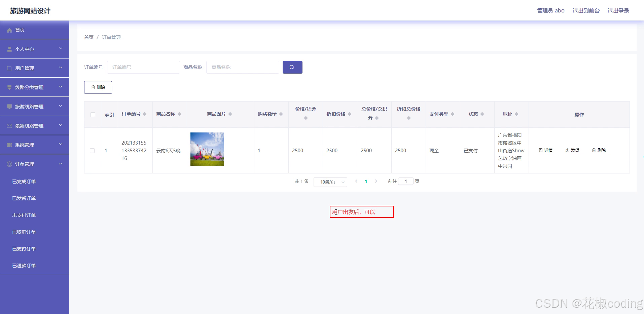Sort by 总价格/总积分 column arrows
644x314 pixels.
[377, 118]
